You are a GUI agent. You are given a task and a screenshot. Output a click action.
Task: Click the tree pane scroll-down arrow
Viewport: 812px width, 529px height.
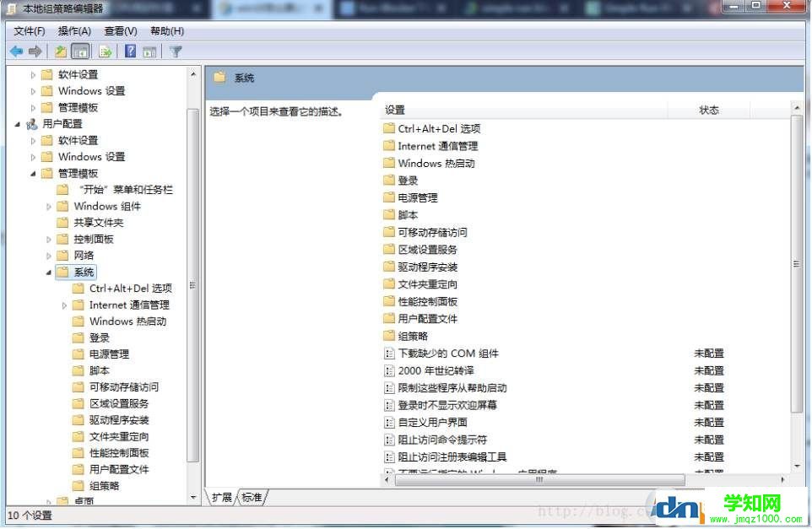192,498
